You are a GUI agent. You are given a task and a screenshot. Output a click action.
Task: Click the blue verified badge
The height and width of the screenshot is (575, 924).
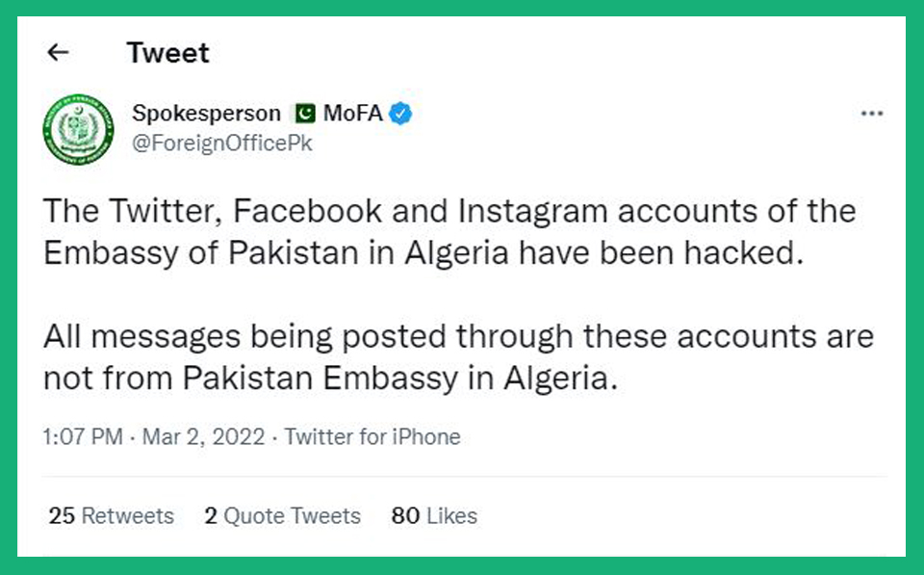pos(400,114)
